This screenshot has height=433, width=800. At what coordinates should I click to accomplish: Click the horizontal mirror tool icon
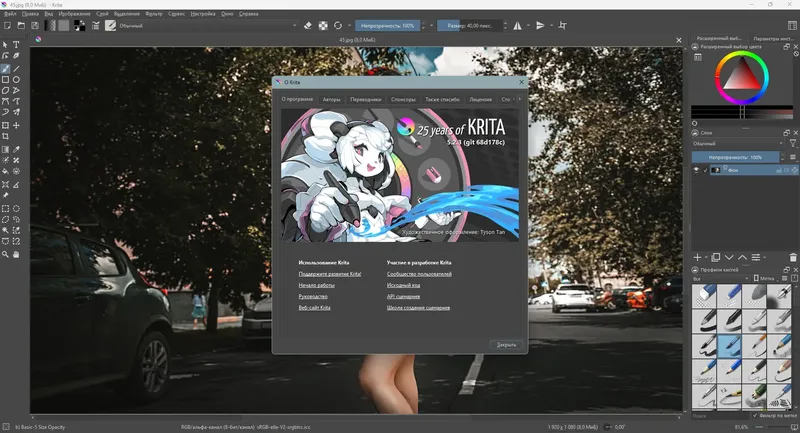pyautogui.click(x=517, y=26)
